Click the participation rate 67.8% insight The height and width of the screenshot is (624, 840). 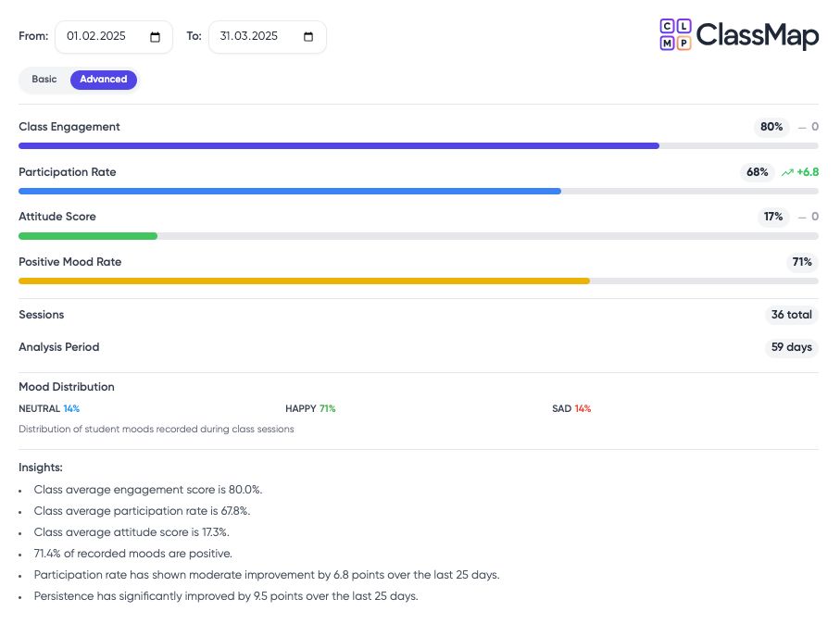[x=142, y=511]
